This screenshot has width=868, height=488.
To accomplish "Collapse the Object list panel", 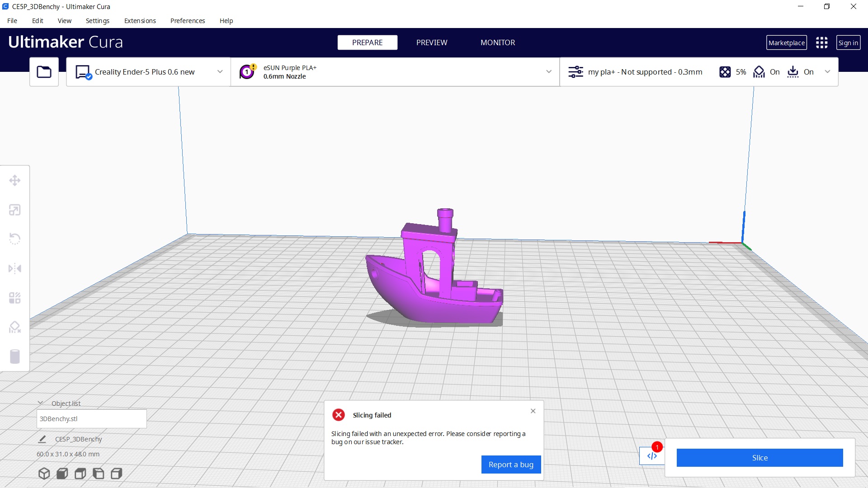I will tap(41, 403).
